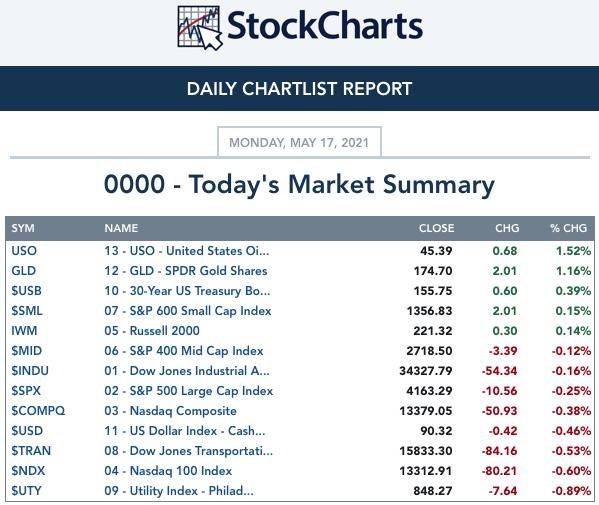599x505 pixels.
Task: Click the $UTY ticker symbol
Action: pos(26,491)
